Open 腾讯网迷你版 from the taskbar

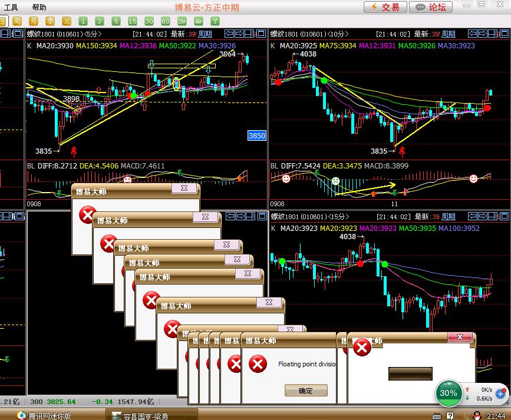(44, 415)
